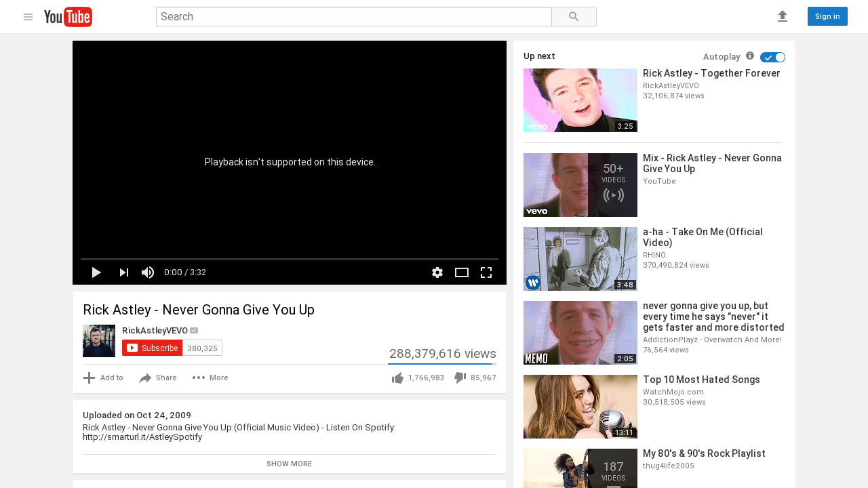The width and height of the screenshot is (868, 488).
Task: Open player settings gear
Action: [x=437, y=272]
